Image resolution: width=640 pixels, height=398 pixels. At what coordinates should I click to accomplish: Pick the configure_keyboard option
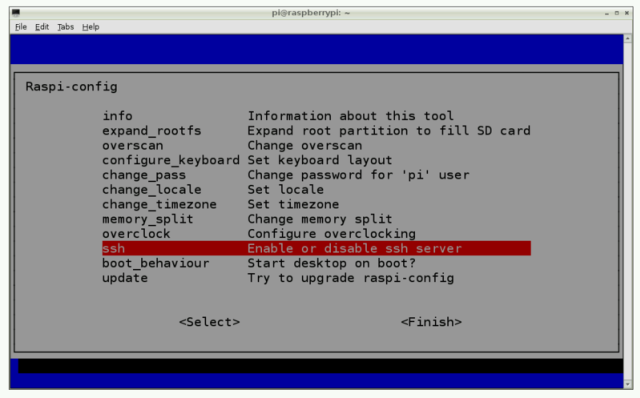pyautogui.click(x=316, y=160)
